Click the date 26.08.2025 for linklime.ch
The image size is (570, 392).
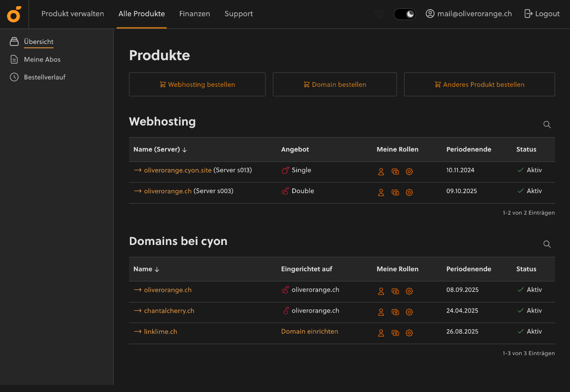pyautogui.click(x=462, y=331)
